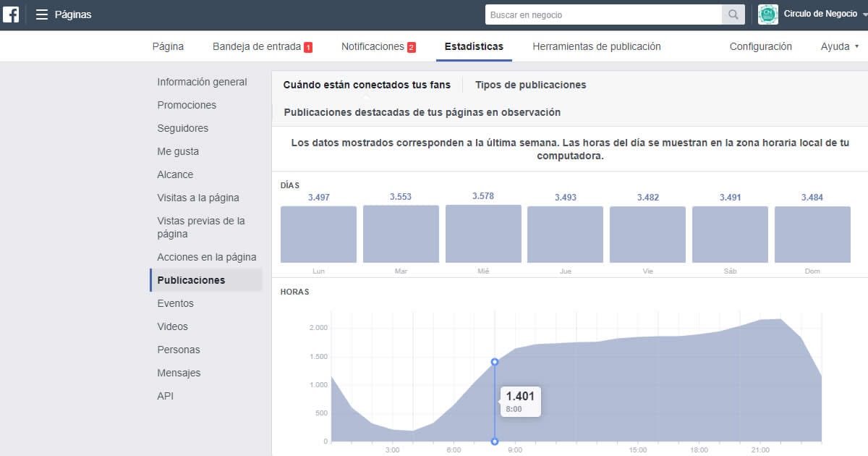
Task: Open Eventos in sidebar
Action: 176,303
